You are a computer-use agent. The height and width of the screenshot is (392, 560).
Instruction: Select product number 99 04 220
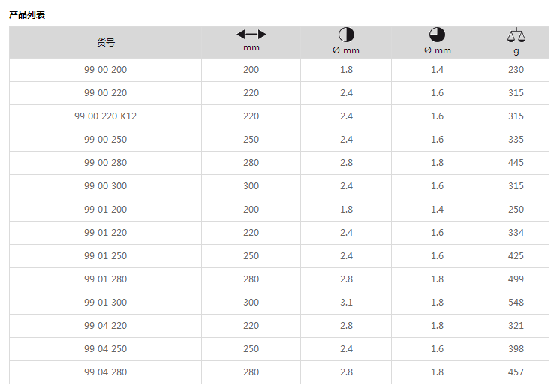105,325
